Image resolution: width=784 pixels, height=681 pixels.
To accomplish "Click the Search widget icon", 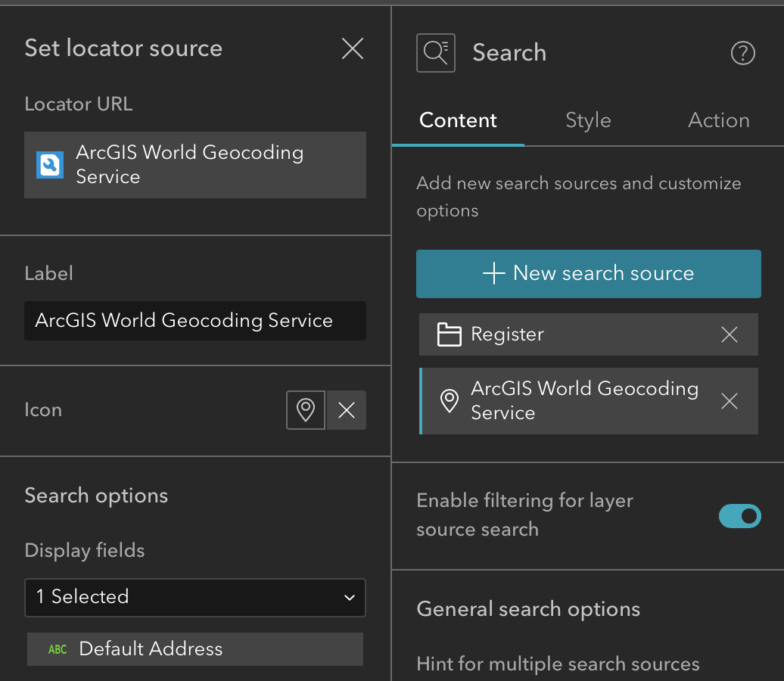I will click(435, 52).
